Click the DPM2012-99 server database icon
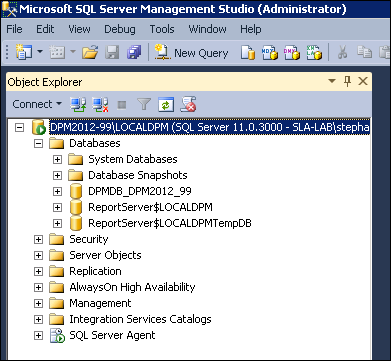Viewport: 391px width, 361px height. [39, 127]
